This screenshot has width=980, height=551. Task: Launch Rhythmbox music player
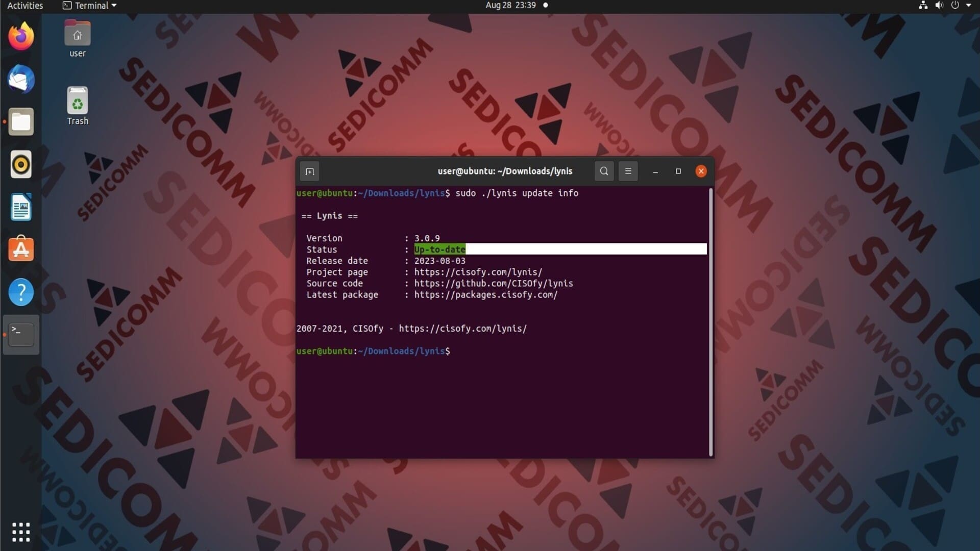pos(21,164)
